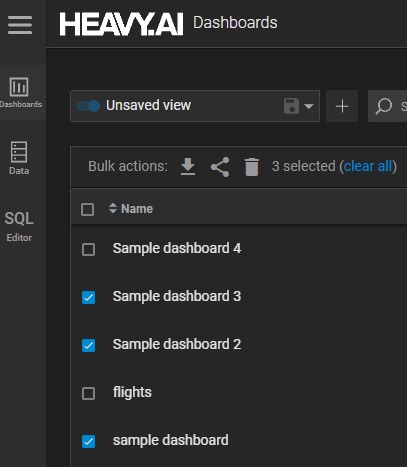Go to the Data section in sidebar
407x467 pixels.
[x=19, y=158]
